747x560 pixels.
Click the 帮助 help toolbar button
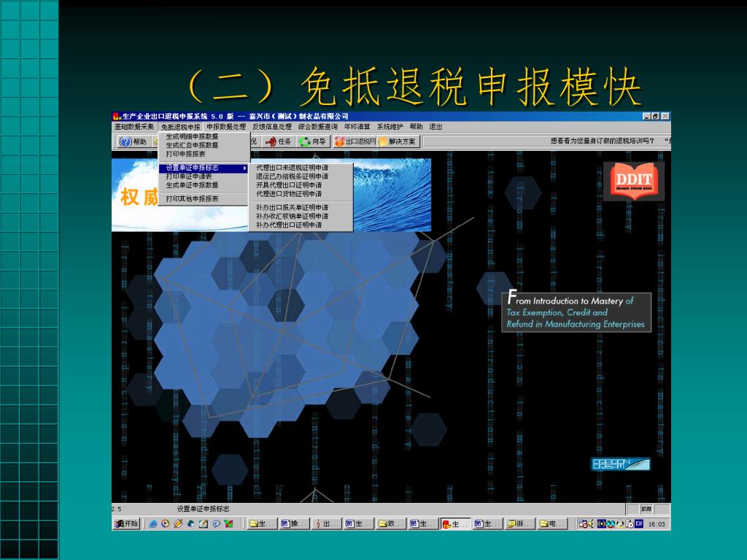point(133,141)
